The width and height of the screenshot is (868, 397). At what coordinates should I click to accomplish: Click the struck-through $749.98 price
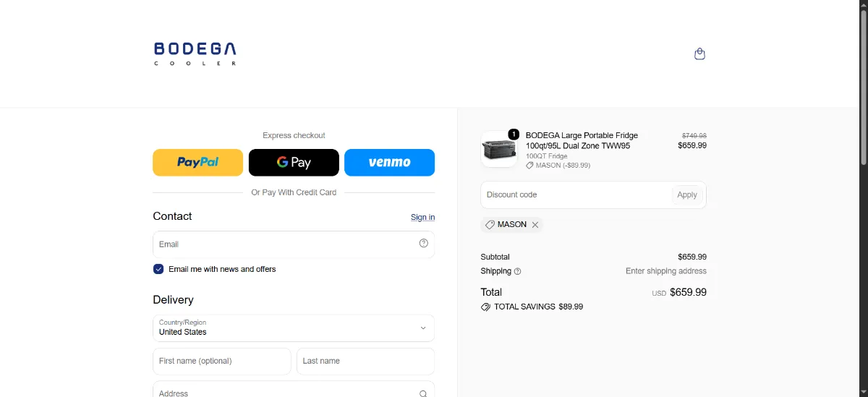pos(694,135)
